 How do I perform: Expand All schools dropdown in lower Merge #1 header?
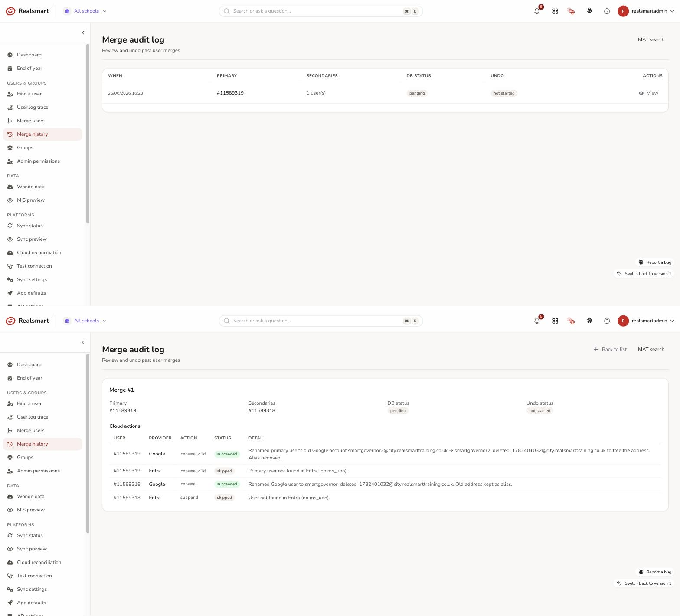tap(85, 321)
